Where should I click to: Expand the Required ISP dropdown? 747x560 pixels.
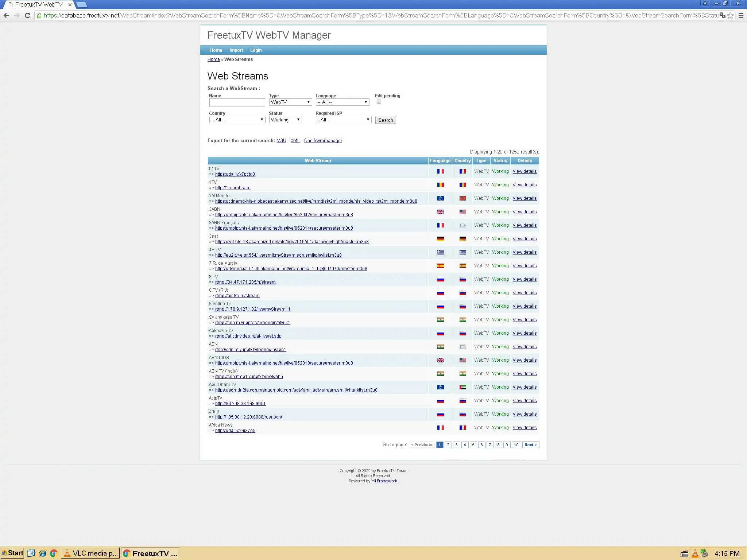click(343, 120)
